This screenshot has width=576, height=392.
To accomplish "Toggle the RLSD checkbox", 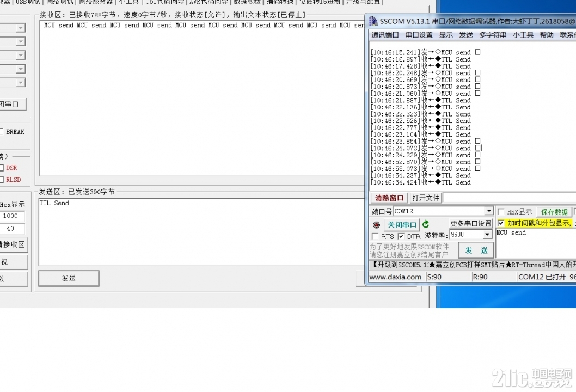I will click(x=2, y=180).
